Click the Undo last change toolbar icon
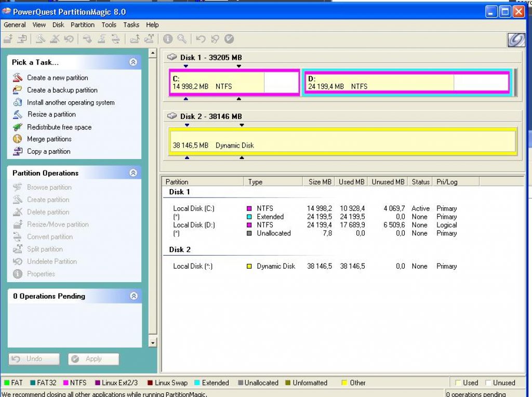Image resolution: width=532 pixels, height=397 pixels. [201, 39]
